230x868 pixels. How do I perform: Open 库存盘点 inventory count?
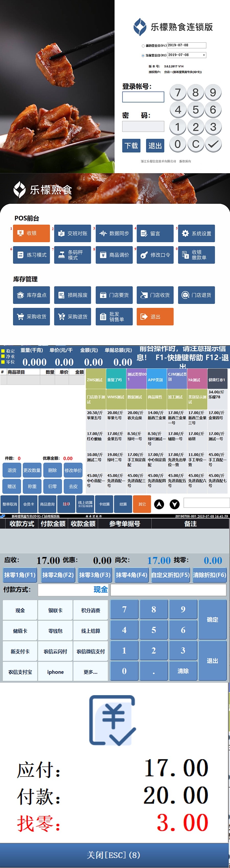click(31, 295)
